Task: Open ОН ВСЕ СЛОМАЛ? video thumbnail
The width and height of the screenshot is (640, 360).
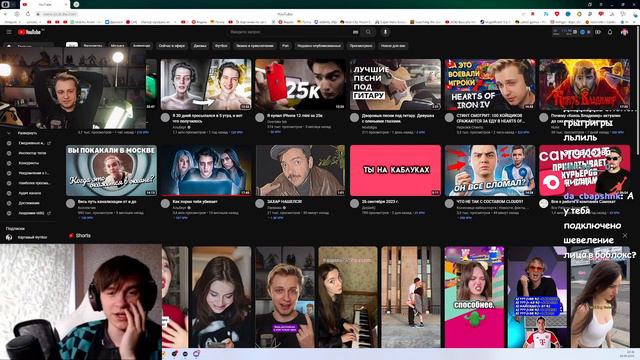Action: pos(490,171)
